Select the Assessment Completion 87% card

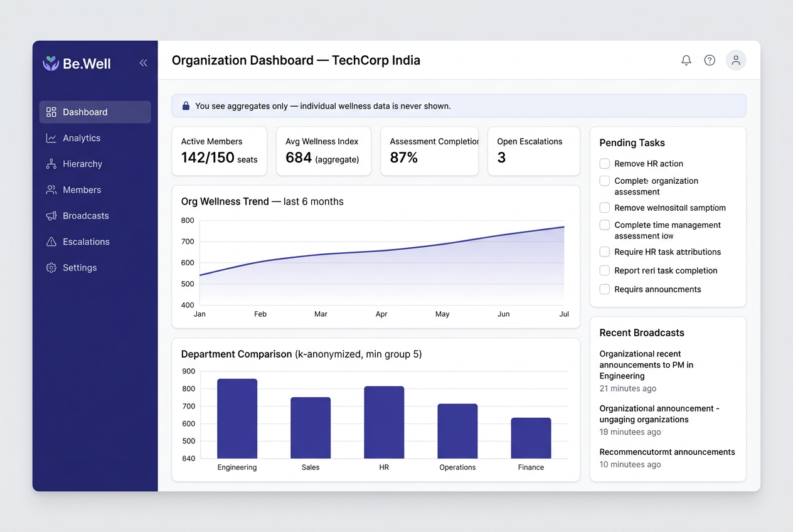click(x=429, y=151)
